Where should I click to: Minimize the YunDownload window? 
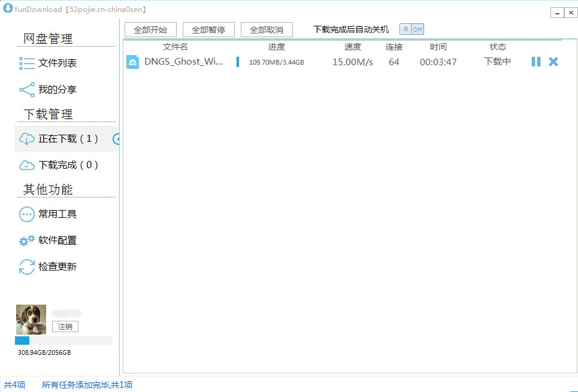(x=558, y=13)
